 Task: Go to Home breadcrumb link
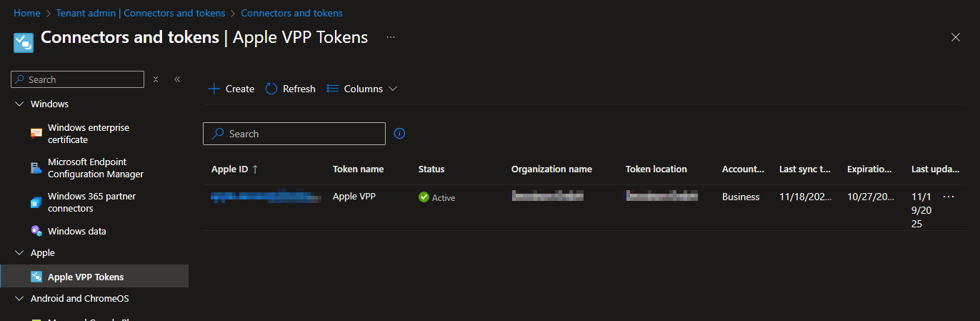click(27, 14)
